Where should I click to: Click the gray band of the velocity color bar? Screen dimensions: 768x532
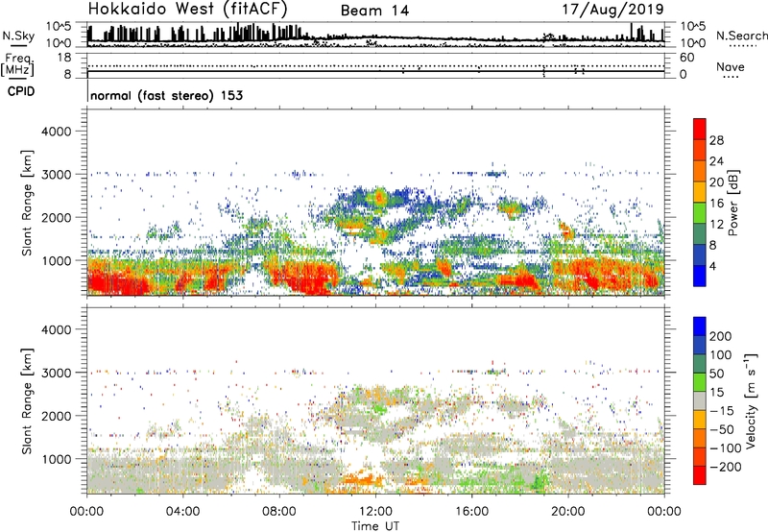coord(700,400)
